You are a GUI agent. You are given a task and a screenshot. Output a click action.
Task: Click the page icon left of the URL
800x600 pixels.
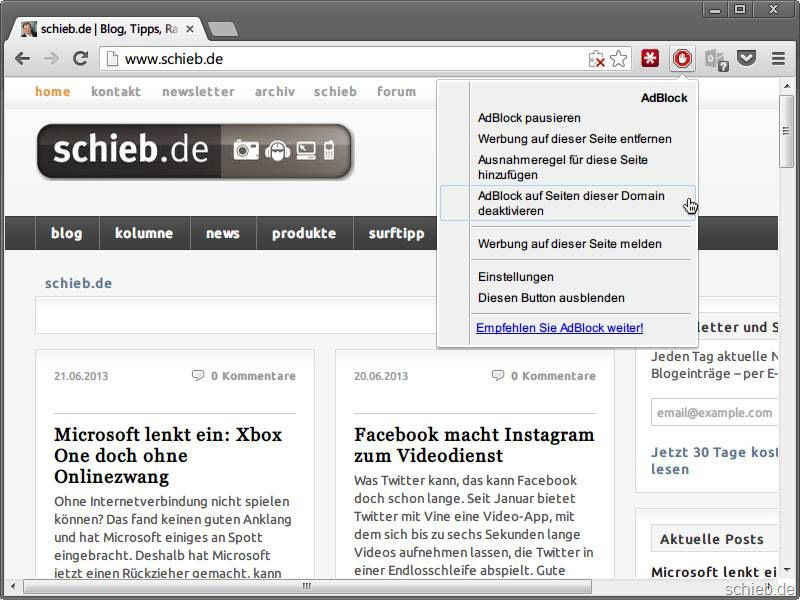[x=111, y=59]
